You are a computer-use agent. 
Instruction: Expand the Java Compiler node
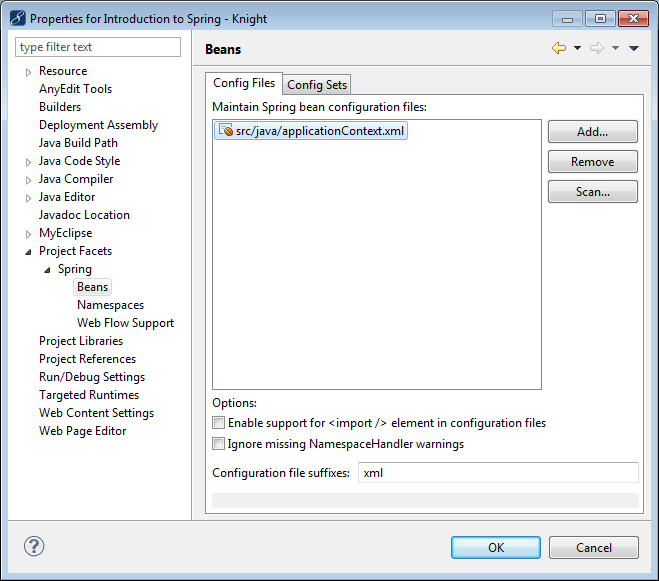tap(29, 180)
